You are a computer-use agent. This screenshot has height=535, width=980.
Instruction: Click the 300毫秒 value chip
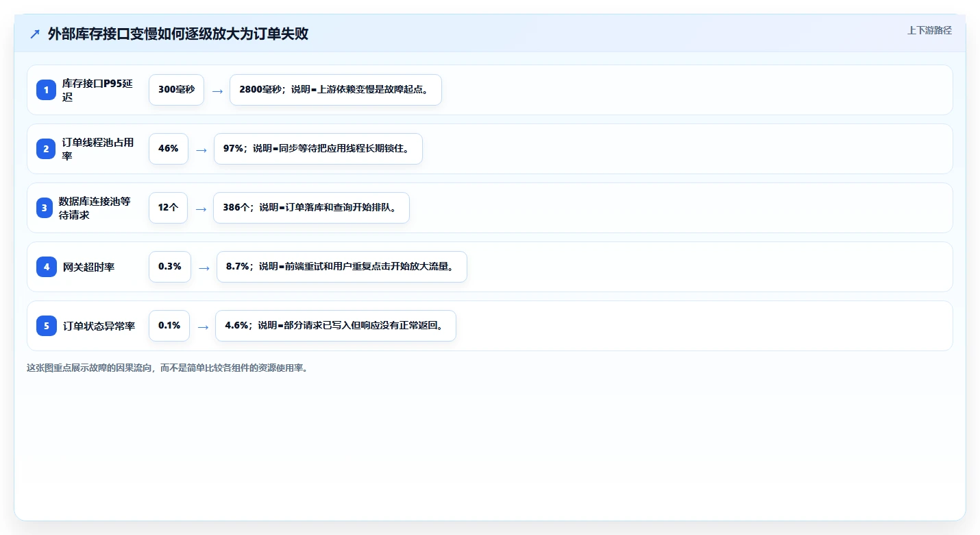(x=176, y=90)
